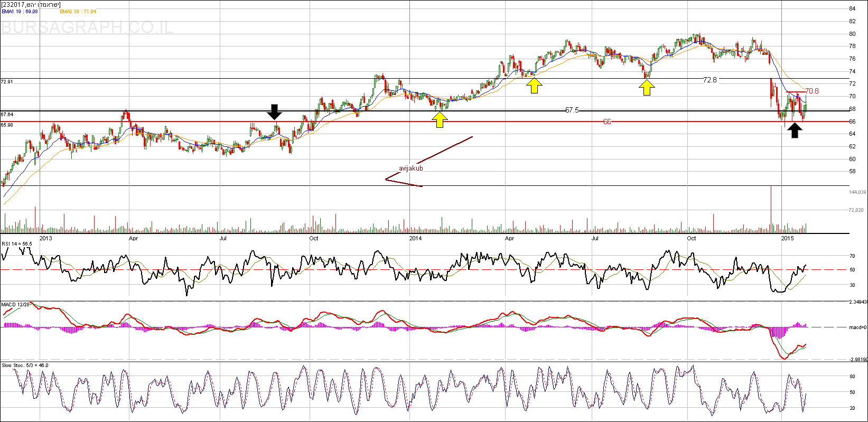The image size is (868, 422).
Task: Select the "2014" date axis label
Action: (416, 238)
